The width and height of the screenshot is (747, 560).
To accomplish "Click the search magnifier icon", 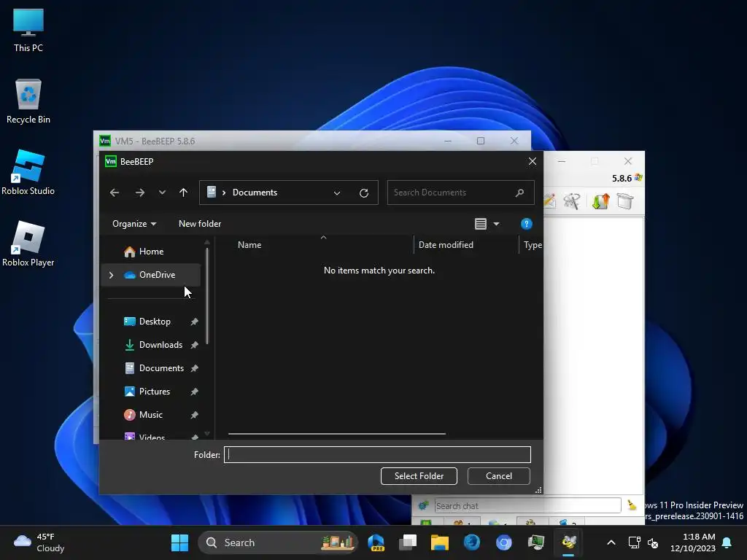I will tap(519, 192).
